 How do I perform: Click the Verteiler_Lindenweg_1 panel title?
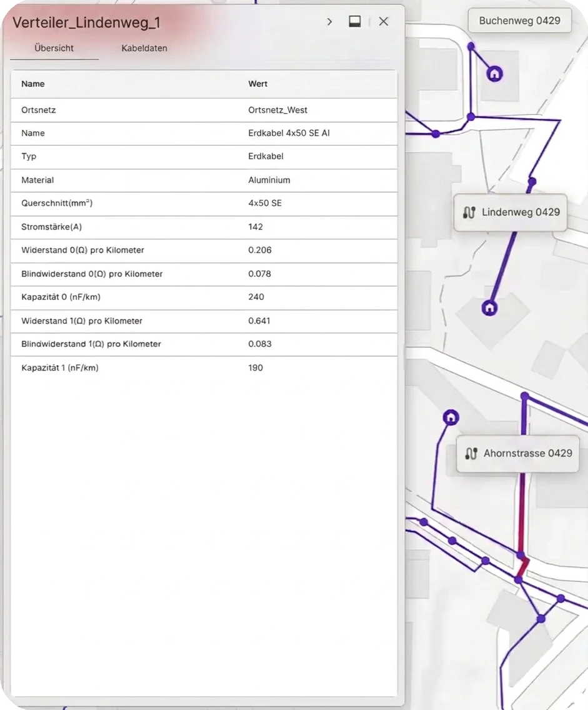click(86, 22)
